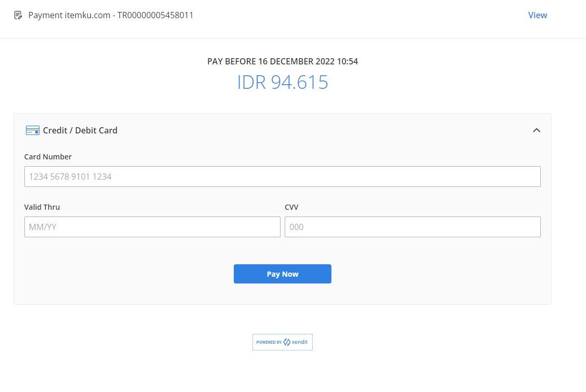Click the invoice document icon beside Payment
This screenshot has width=586, height=392.
[x=18, y=15]
